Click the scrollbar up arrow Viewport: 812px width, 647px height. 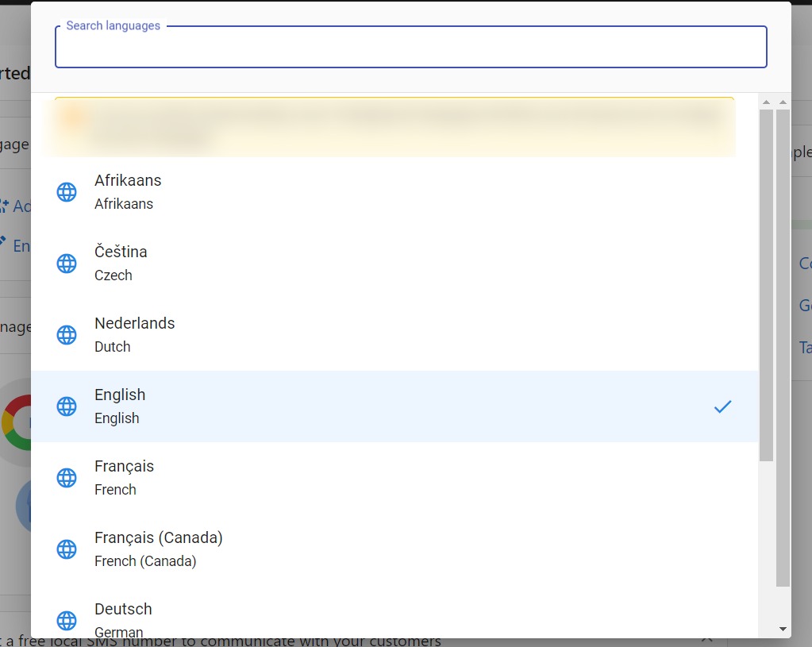(x=767, y=100)
